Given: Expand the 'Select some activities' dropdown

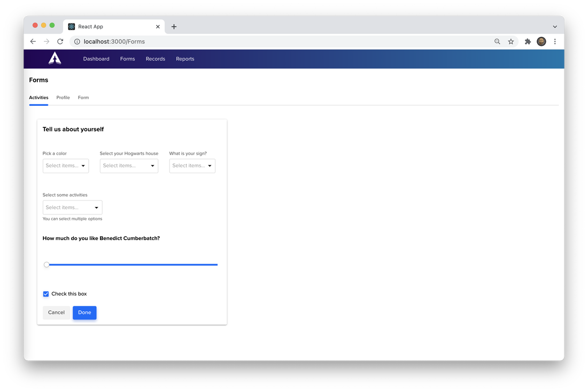Looking at the screenshot, I should point(72,207).
